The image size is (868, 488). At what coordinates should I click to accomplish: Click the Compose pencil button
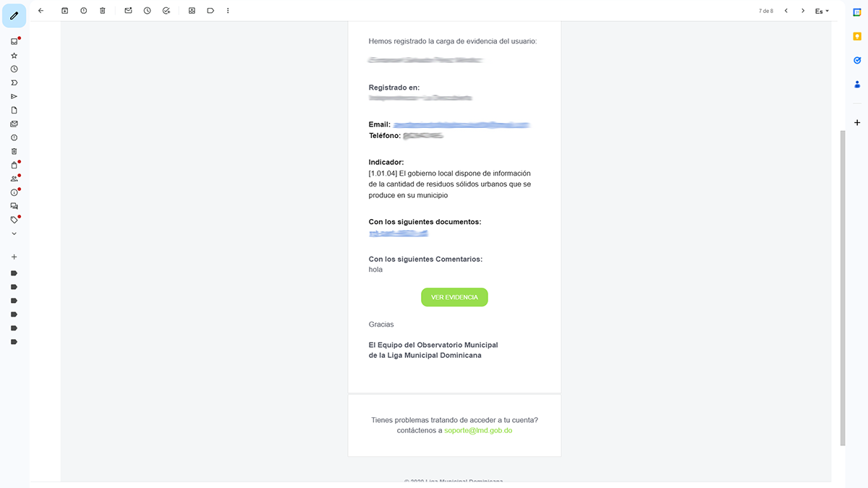[x=14, y=15]
